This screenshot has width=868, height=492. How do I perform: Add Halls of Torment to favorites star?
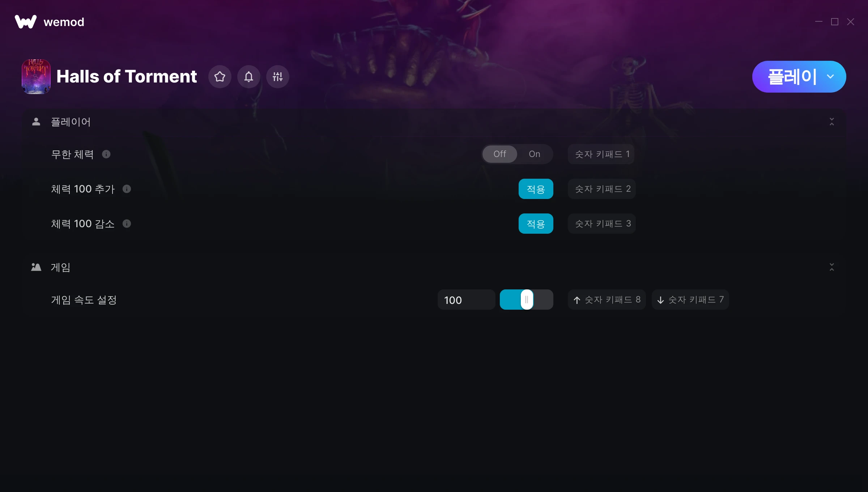click(220, 76)
